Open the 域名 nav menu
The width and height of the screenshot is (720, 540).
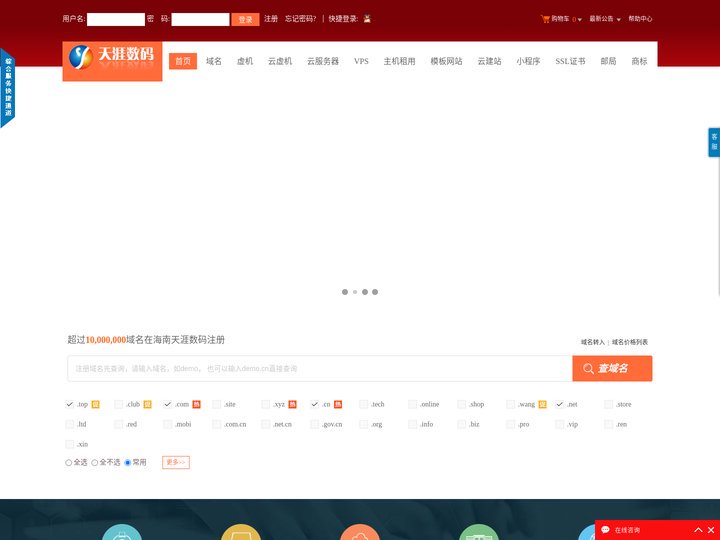click(x=214, y=61)
